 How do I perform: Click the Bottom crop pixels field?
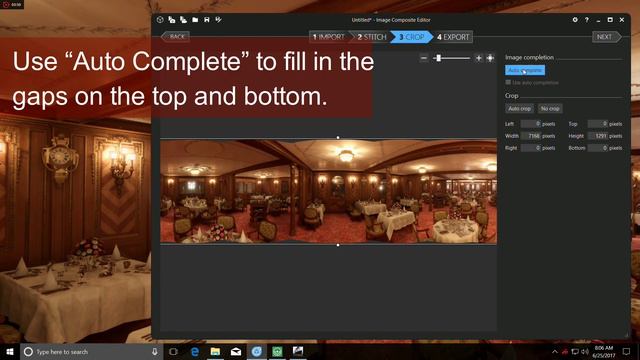click(598, 148)
